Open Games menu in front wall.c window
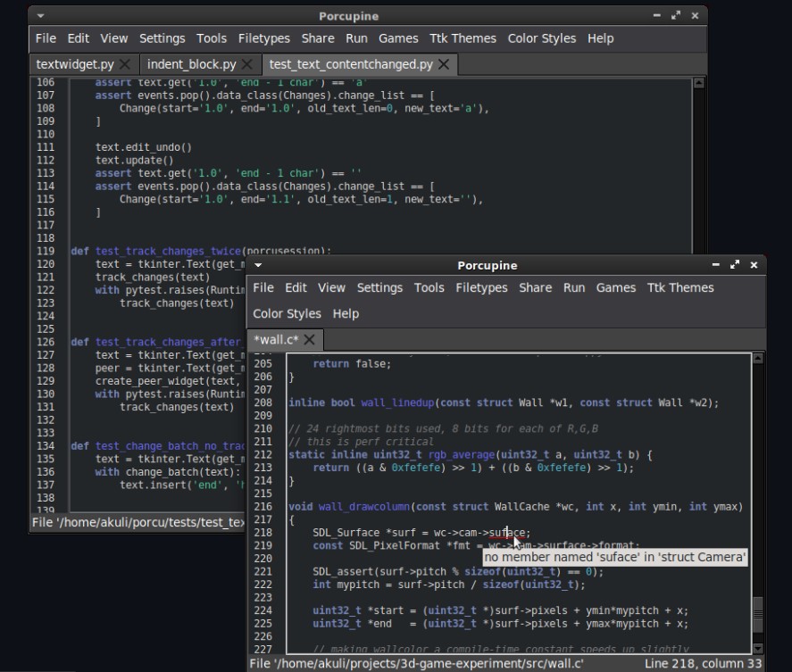This screenshot has width=792, height=672. (x=616, y=287)
